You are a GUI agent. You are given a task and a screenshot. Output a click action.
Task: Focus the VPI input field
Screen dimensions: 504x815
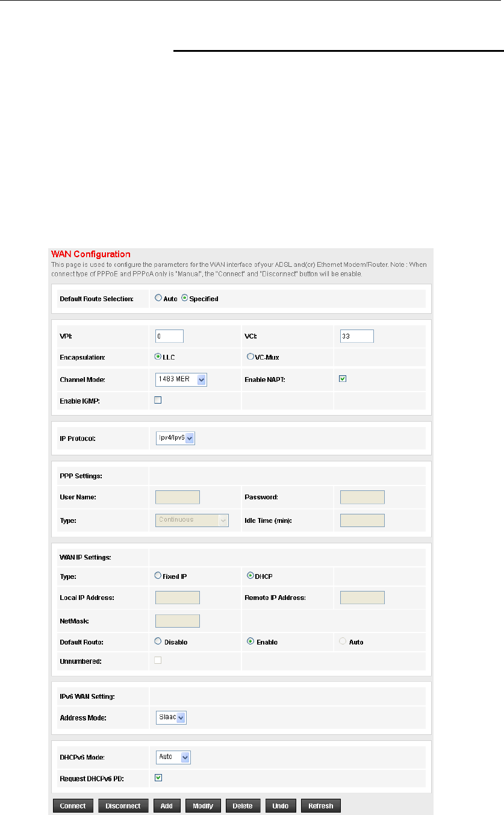coord(169,336)
